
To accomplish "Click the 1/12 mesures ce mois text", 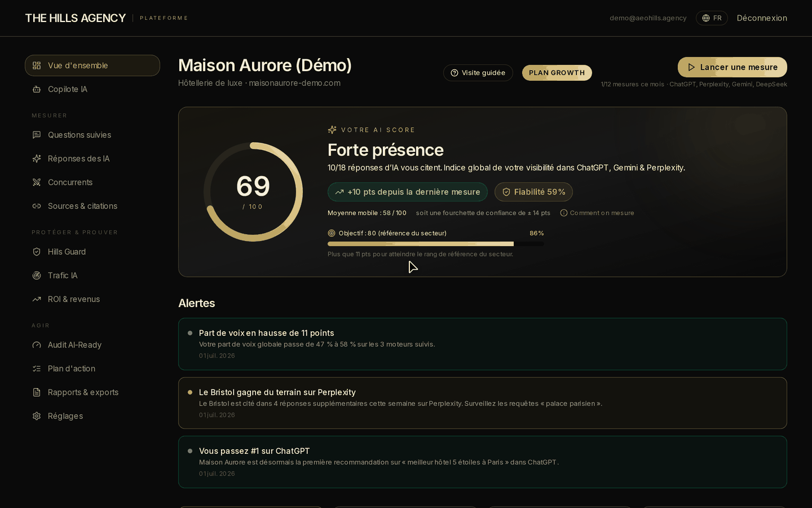I will click(633, 84).
